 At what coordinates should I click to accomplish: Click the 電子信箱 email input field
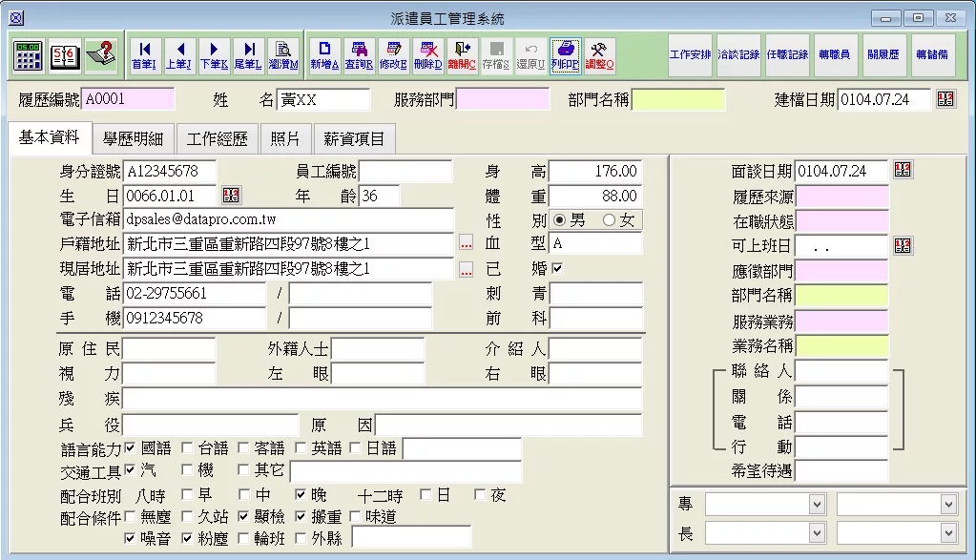(x=288, y=220)
